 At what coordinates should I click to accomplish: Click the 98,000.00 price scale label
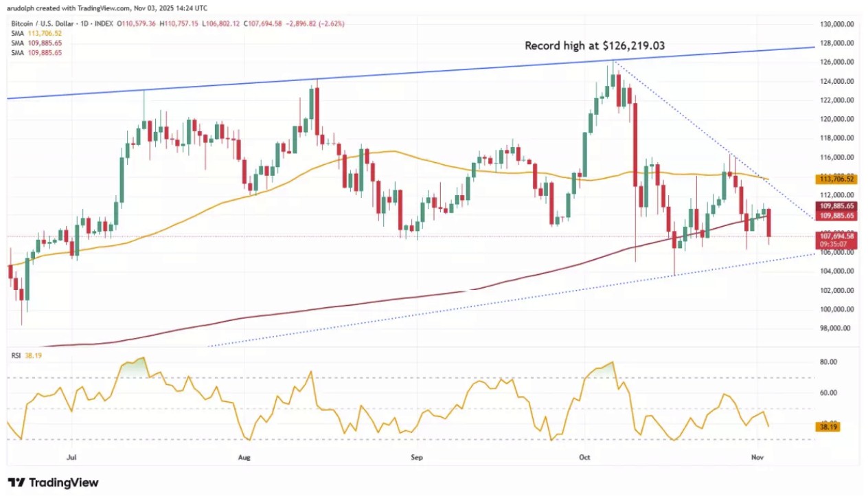(836, 328)
